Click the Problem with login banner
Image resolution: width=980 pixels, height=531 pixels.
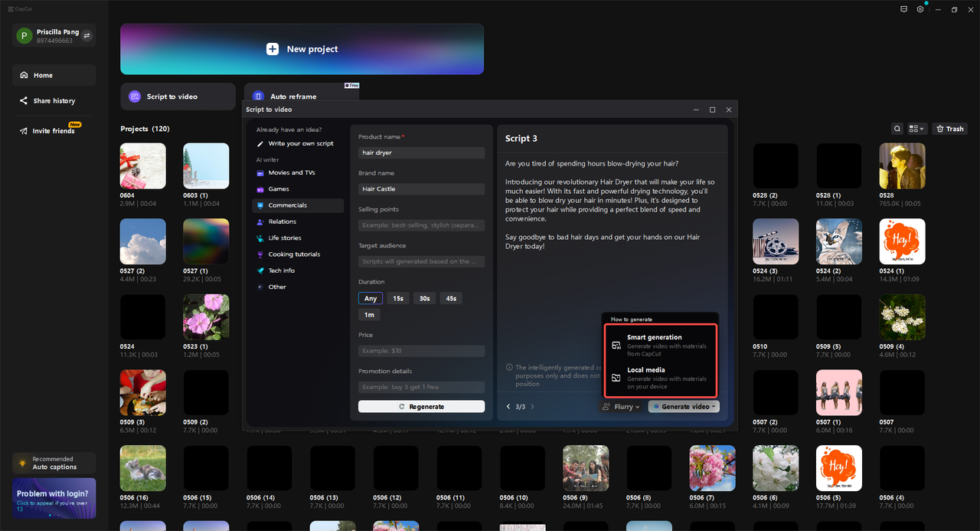54,498
